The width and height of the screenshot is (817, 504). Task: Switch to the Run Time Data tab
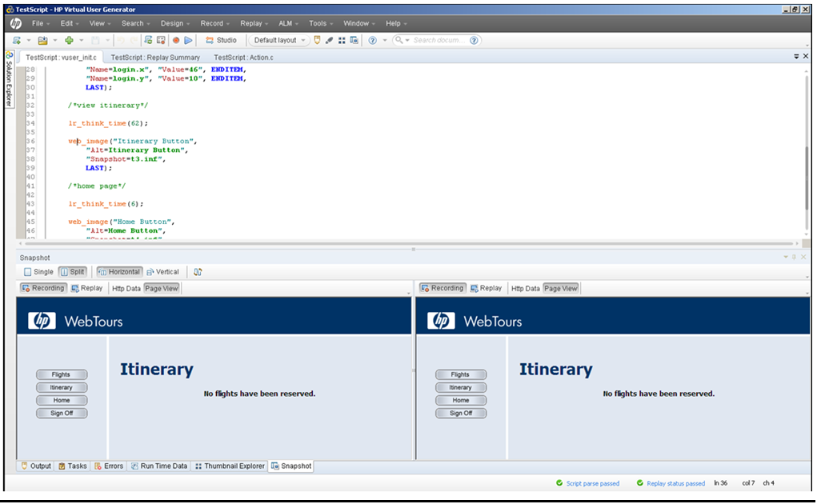click(158, 466)
